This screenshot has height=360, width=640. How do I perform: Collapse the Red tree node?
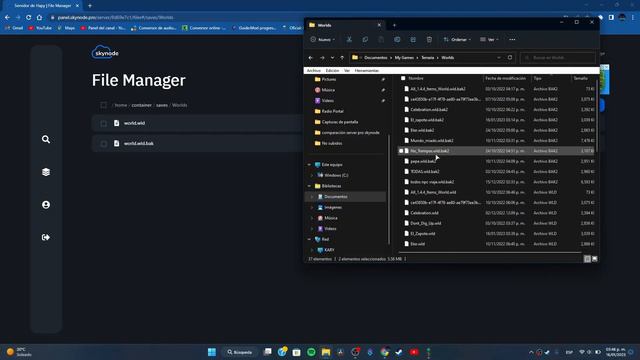(x=309, y=239)
